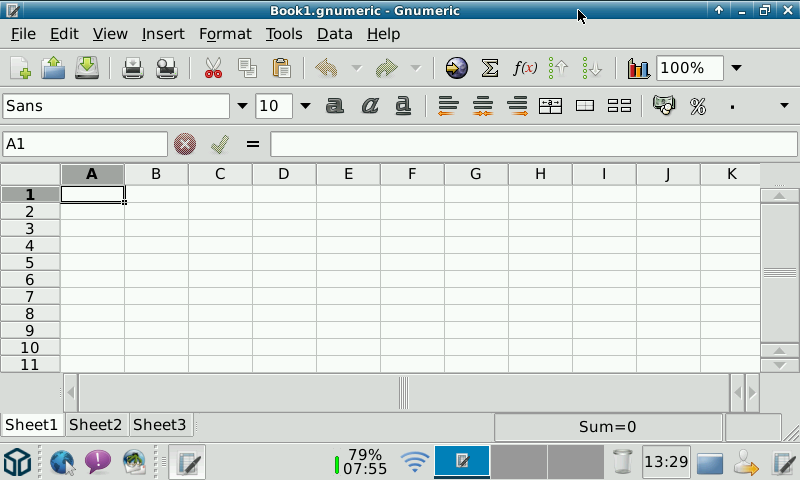Click the horizontal scrollbar handle

coord(404,393)
